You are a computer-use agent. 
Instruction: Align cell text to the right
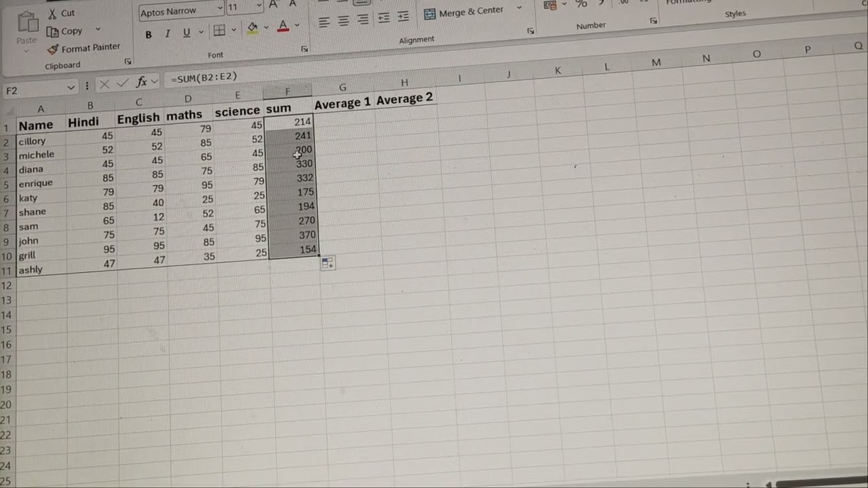pos(363,20)
